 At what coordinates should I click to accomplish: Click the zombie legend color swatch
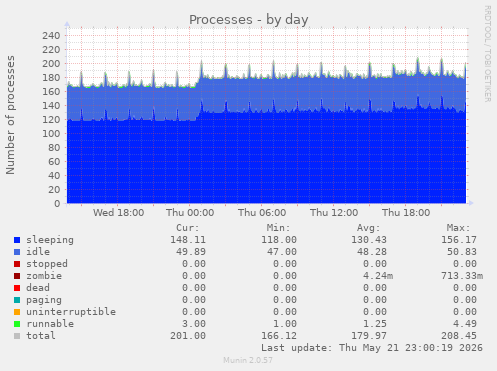pos(17,276)
